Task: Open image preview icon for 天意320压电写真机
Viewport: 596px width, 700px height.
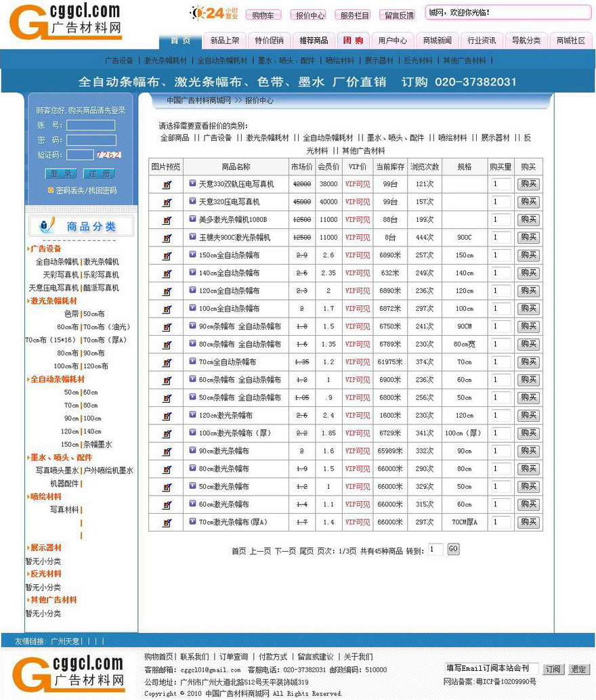Action: click(167, 202)
